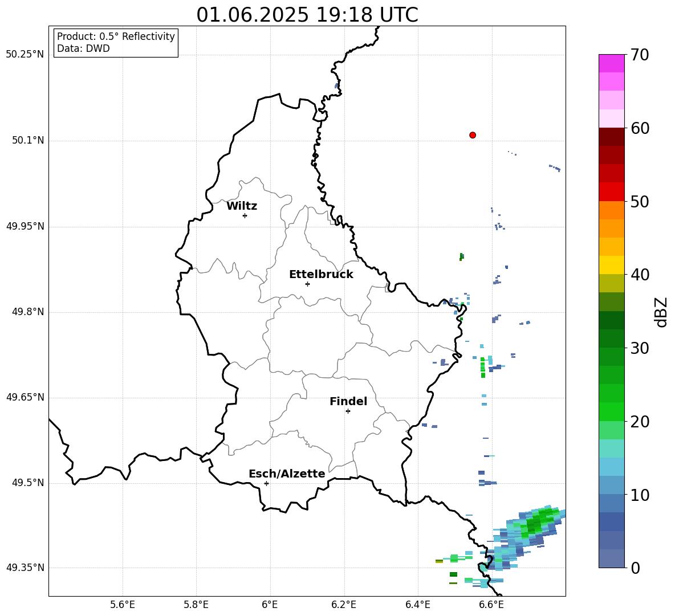Click the colorbar tick label 50
The width and height of the screenshot is (675, 616).
[640, 202]
